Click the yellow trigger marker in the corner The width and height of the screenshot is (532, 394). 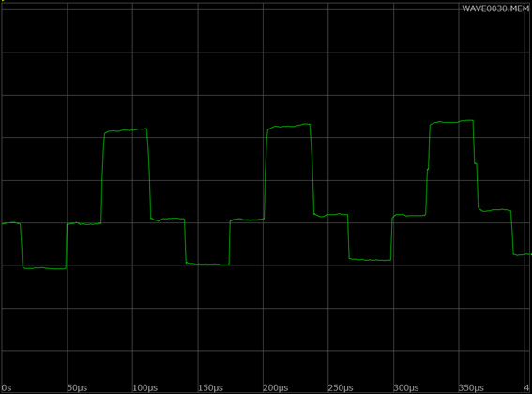point(3,1)
